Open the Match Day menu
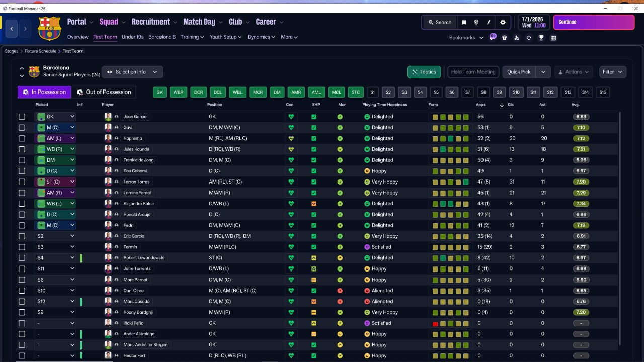Viewport: 644px width, 362px height. point(203,22)
